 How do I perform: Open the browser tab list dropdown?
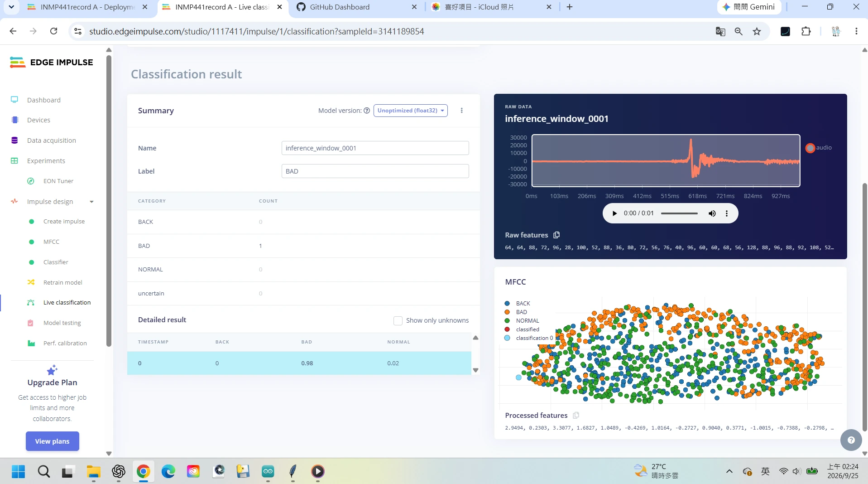pyautogui.click(x=11, y=7)
